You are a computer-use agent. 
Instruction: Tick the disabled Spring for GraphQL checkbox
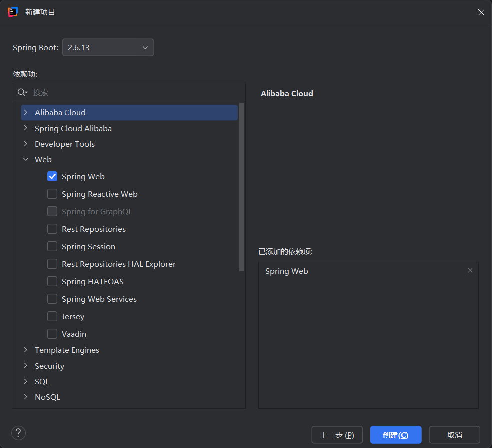pyautogui.click(x=52, y=212)
